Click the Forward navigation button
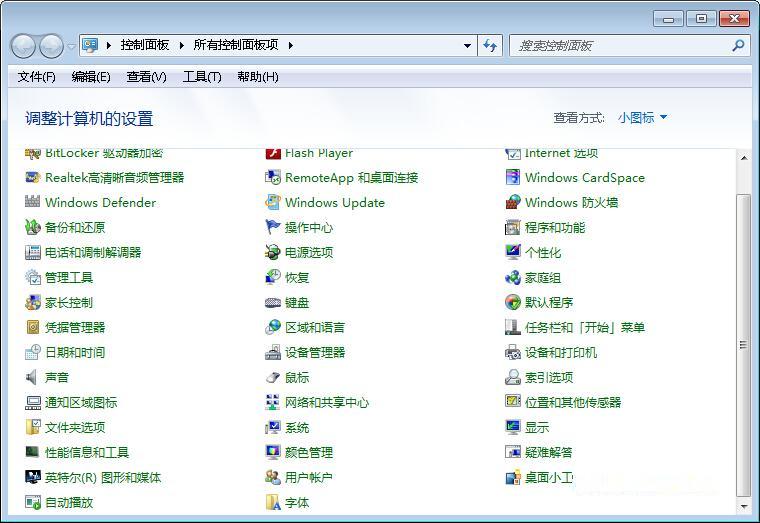Viewport: 760px width, 523px height. pos(51,46)
